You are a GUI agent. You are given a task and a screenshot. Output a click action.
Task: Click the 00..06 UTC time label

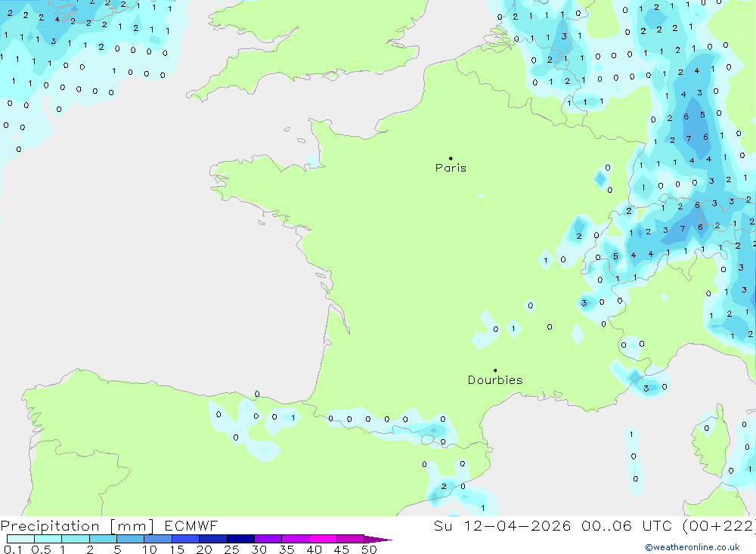point(627,526)
